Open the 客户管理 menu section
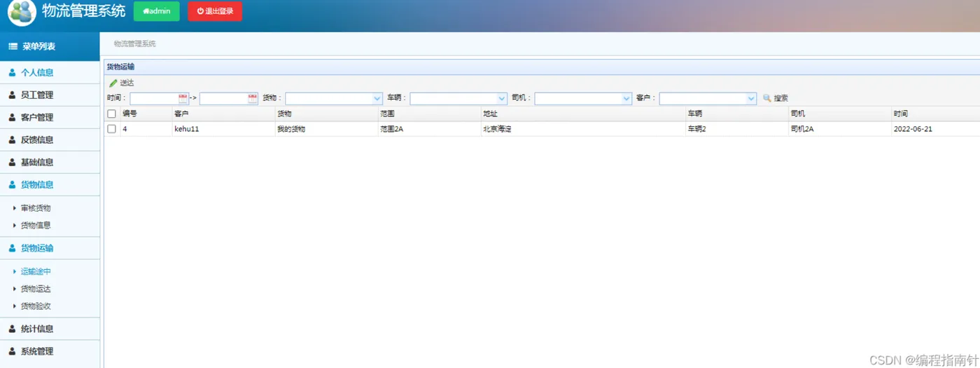980x368 pixels. [50, 117]
